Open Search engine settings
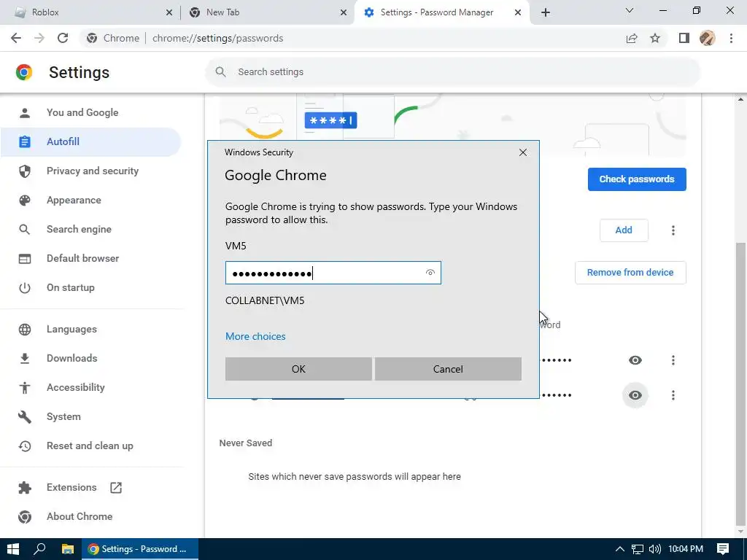 coord(90,229)
